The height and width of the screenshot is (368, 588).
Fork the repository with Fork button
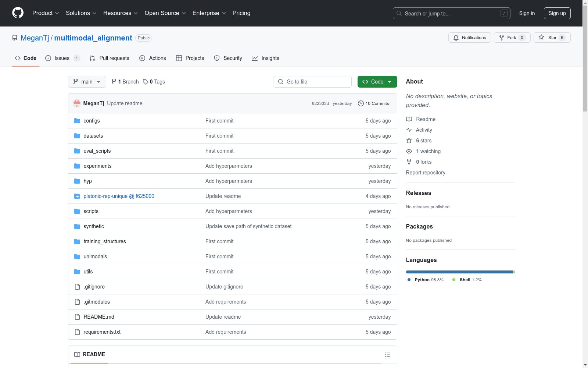(512, 38)
